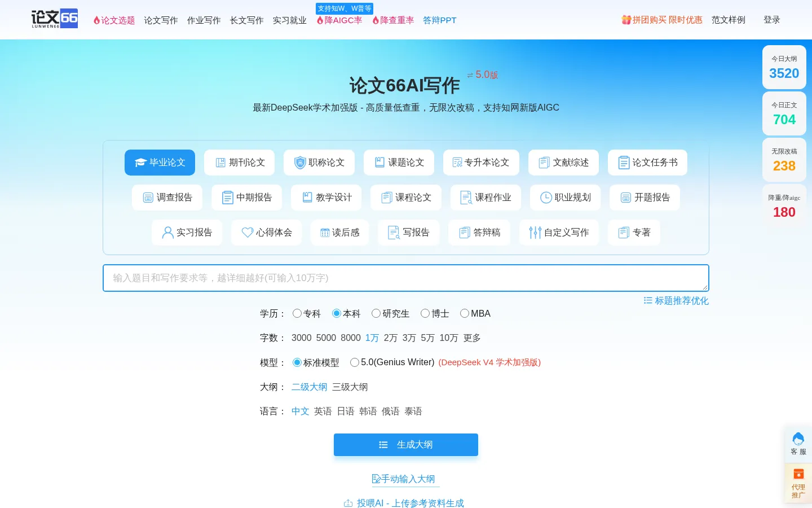Set word count to 8000

pyautogui.click(x=351, y=338)
